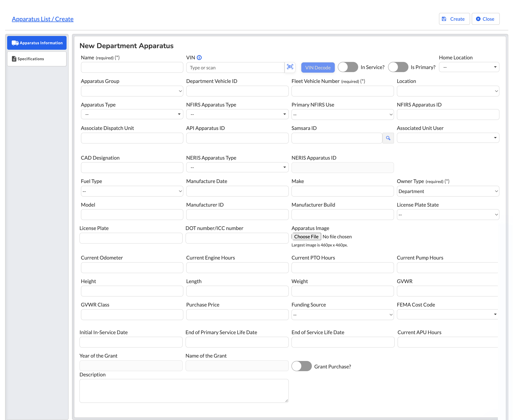Switch to the Specifications tab
The height and width of the screenshot is (420, 513).
coord(37,59)
